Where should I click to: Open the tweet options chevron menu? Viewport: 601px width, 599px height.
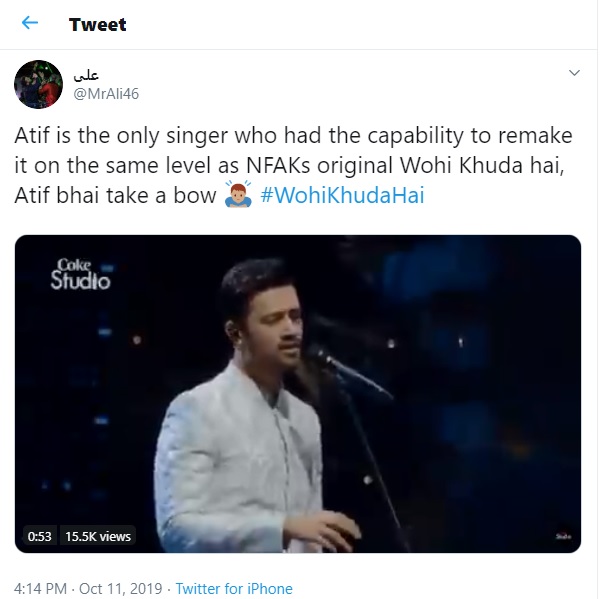[x=574, y=73]
